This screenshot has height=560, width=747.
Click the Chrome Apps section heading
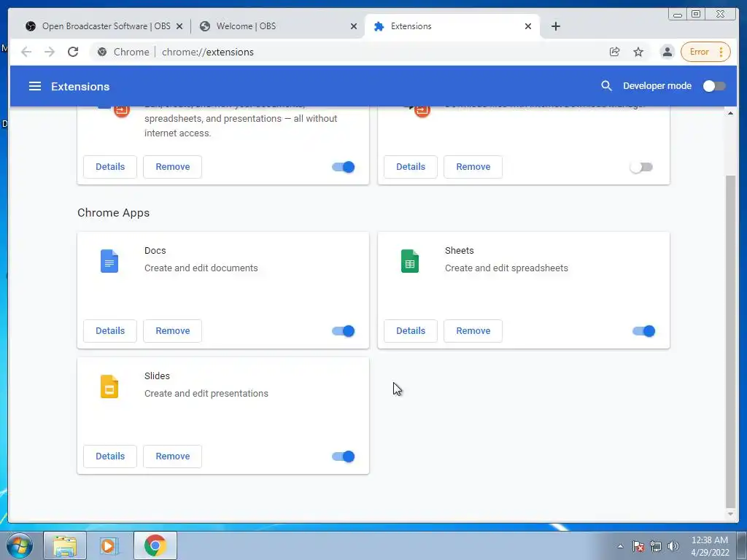coord(113,213)
